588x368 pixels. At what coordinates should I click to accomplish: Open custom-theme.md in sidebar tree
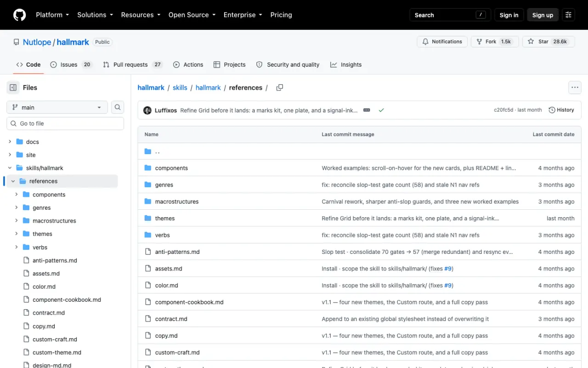(57, 352)
